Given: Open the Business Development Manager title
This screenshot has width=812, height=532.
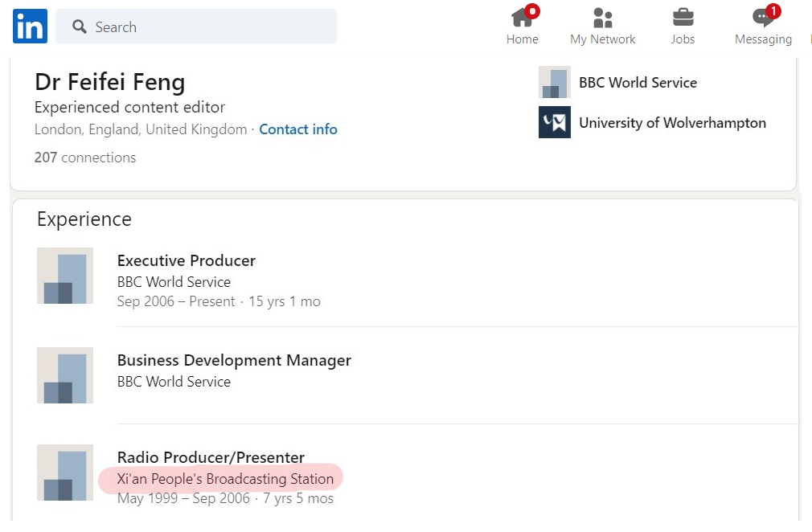Looking at the screenshot, I should pyautogui.click(x=234, y=361).
